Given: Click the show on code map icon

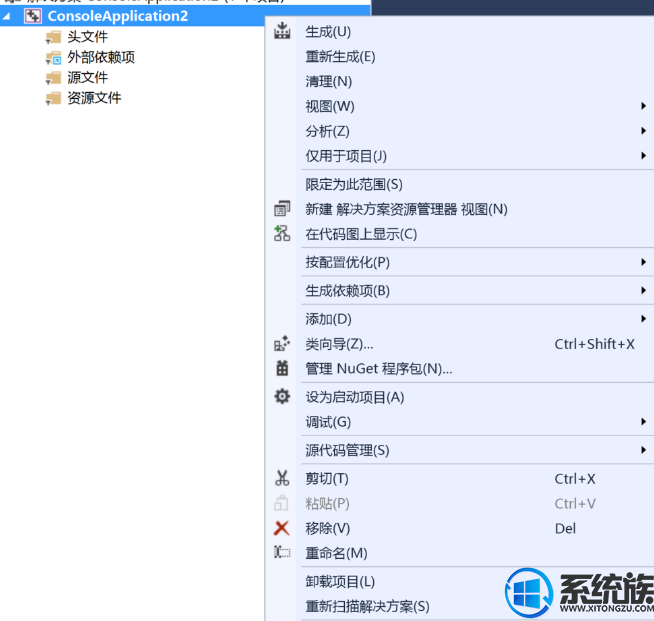Looking at the screenshot, I should click(282, 234).
